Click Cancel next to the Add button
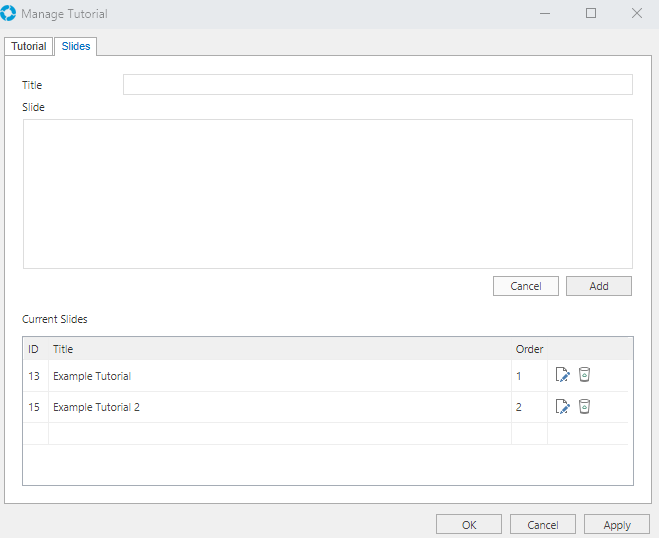 coord(525,286)
